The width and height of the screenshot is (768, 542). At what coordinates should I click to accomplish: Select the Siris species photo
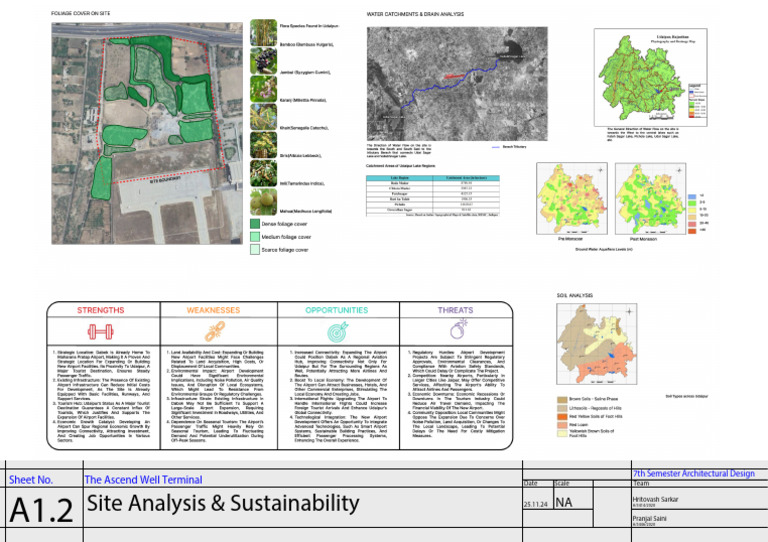coord(264,145)
